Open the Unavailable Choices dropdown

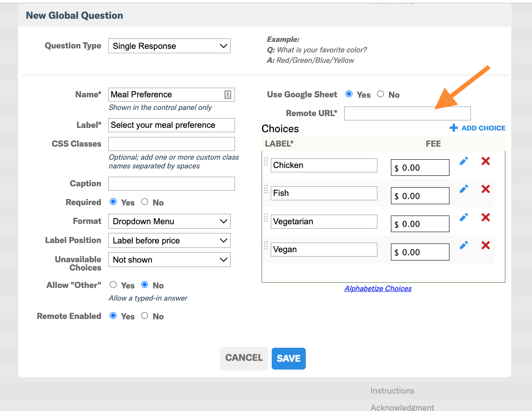point(169,260)
